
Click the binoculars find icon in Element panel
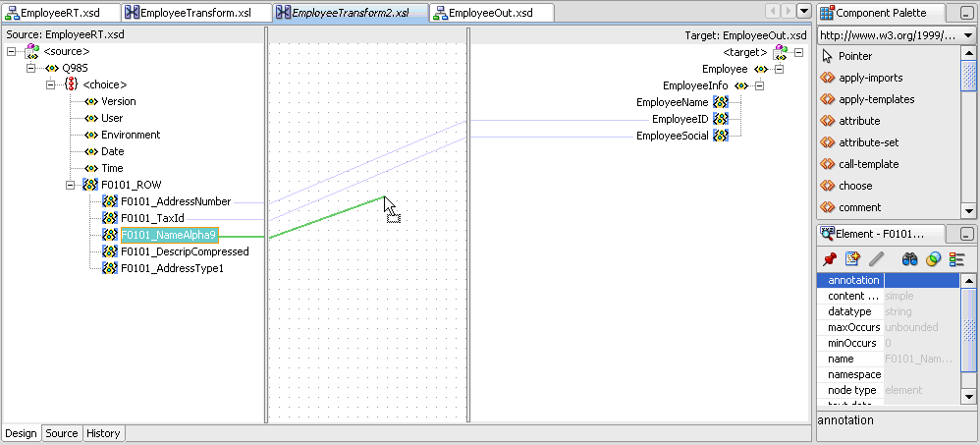click(x=909, y=258)
